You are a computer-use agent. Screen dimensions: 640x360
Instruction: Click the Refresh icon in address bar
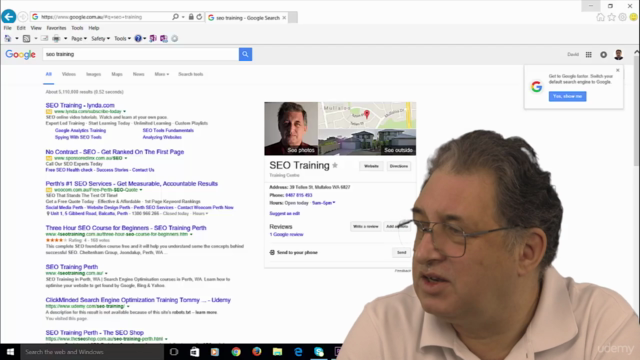pos(199,17)
